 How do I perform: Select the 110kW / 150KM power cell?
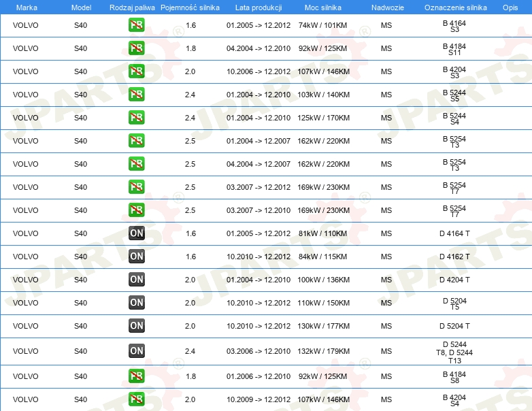point(323,302)
